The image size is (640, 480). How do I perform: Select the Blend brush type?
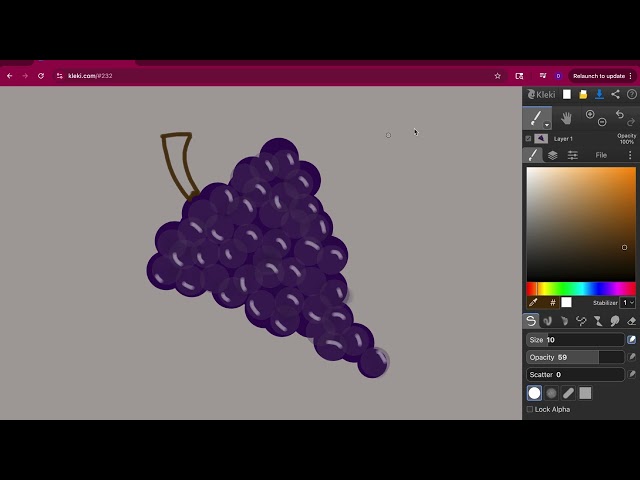point(547,321)
